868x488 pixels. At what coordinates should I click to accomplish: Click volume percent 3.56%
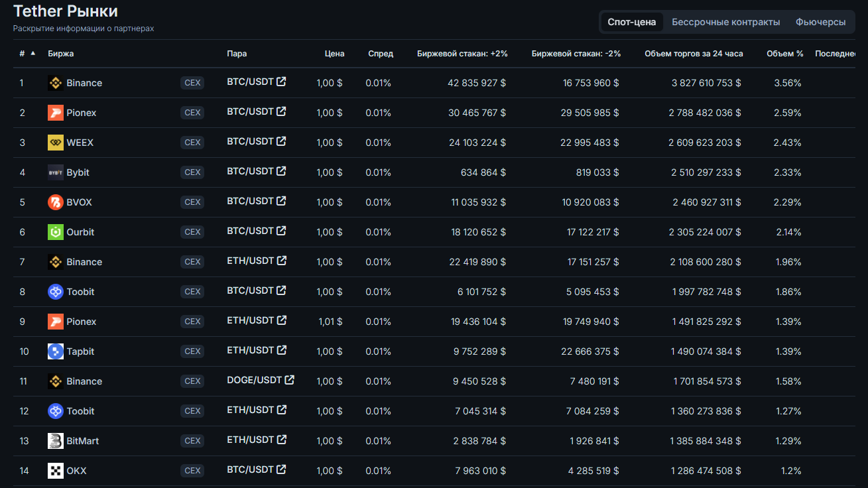[x=788, y=83]
